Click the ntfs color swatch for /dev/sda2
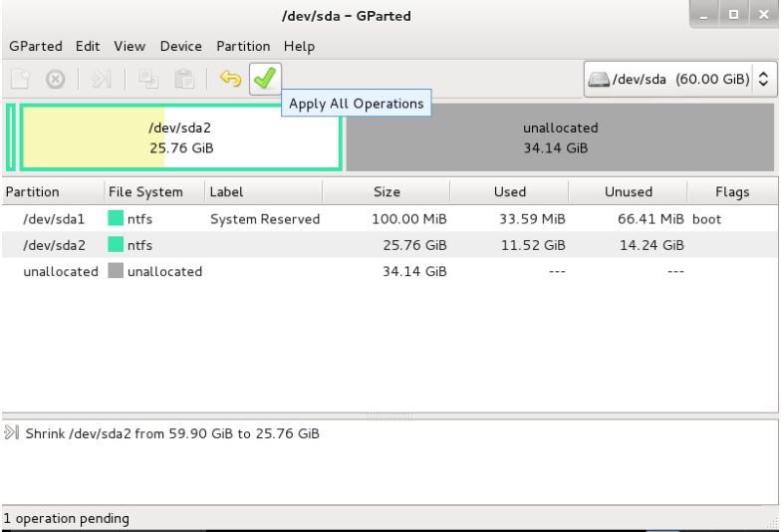Screen dimensions: 781x532 [116, 244]
